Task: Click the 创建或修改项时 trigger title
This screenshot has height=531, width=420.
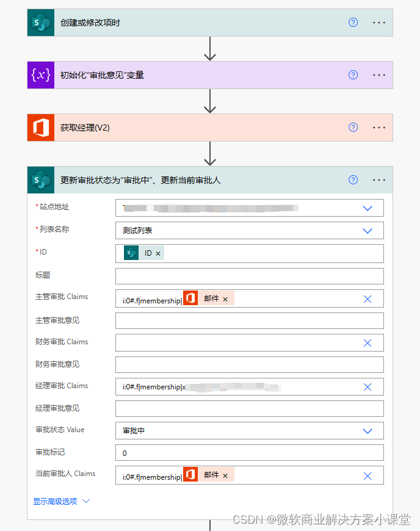Action: pyautogui.click(x=90, y=23)
